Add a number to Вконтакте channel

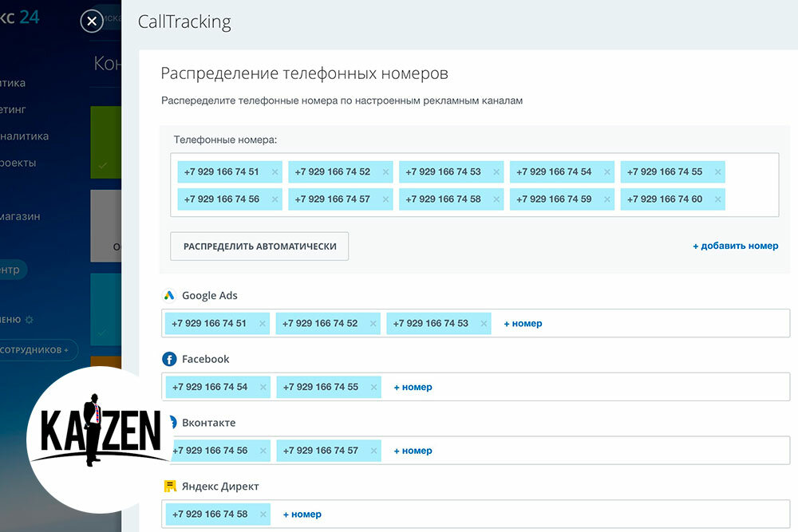coord(413,451)
